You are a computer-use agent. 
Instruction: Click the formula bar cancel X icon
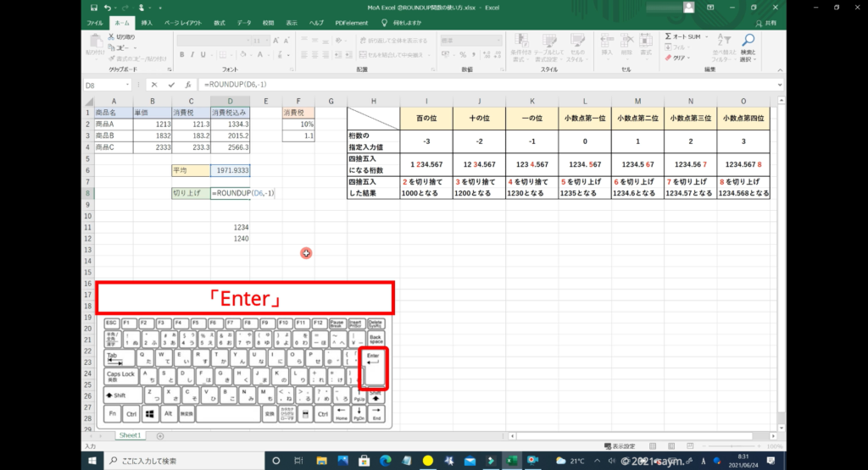point(154,85)
